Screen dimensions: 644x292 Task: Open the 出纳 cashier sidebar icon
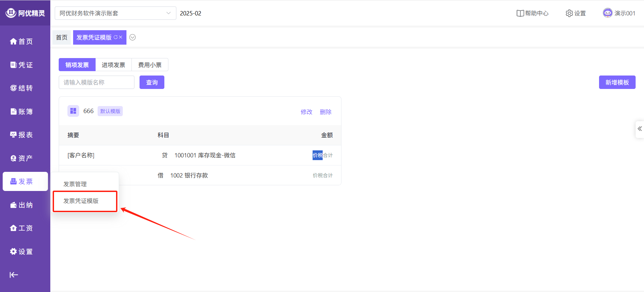(13, 205)
